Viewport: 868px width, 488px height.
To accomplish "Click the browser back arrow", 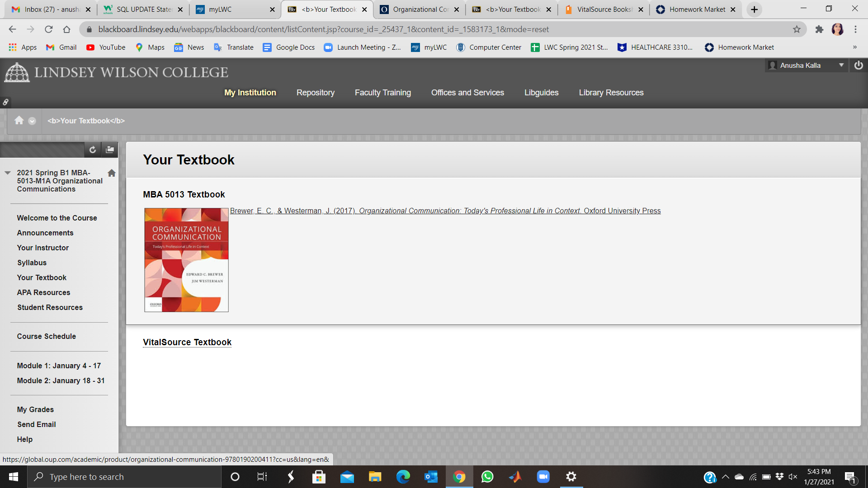I will point(12,29).
